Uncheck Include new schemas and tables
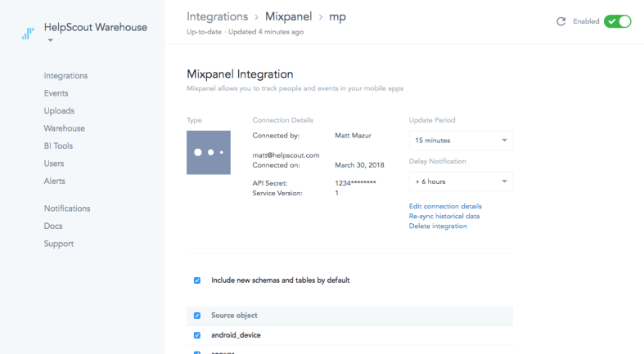The image size is (644, 354). 197,280
